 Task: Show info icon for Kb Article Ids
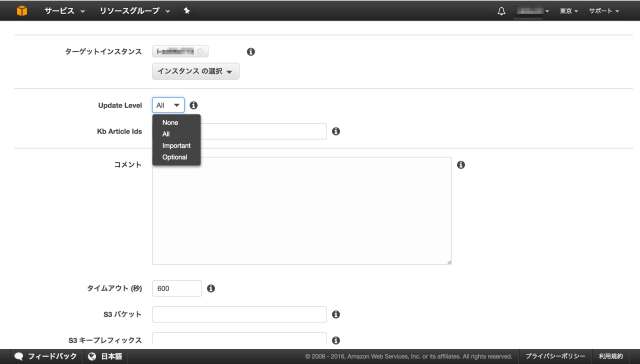coord(336,131)
